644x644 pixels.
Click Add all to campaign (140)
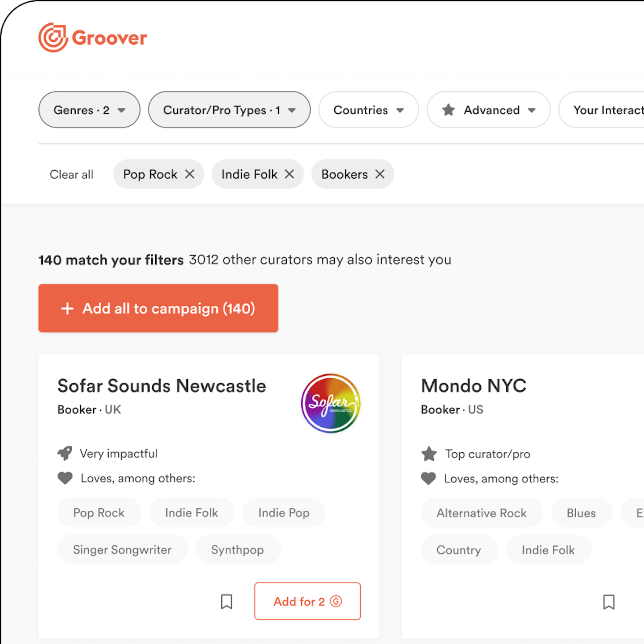[158, 308]
